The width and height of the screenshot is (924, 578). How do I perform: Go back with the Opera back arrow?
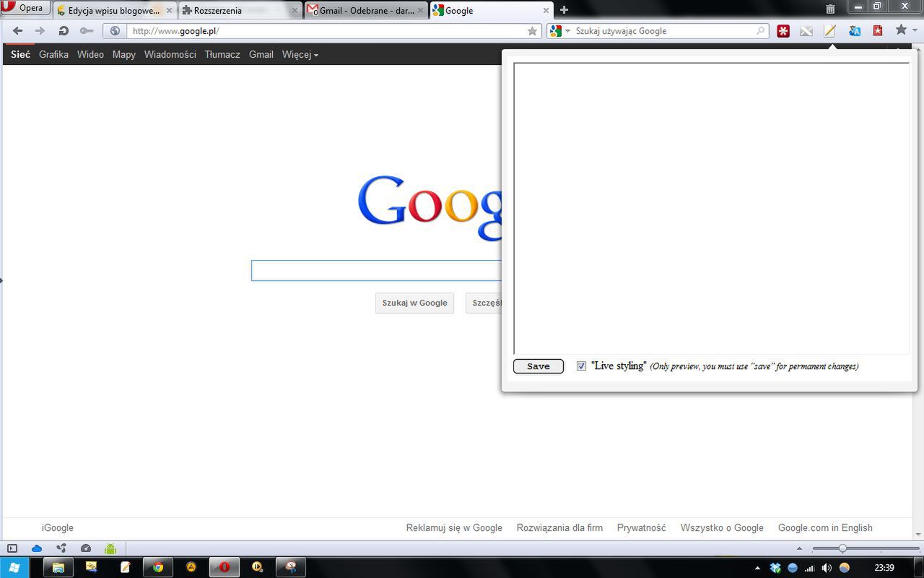[x=17, y=31]
